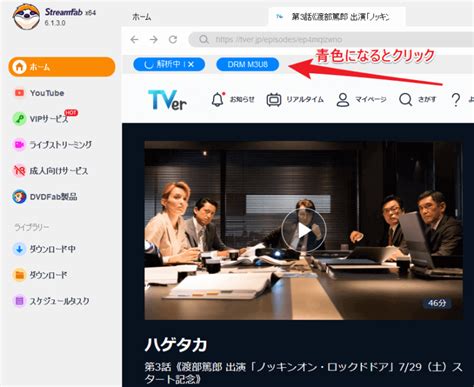Viewport: 474px width, 387px height.
Task: Open 成人向けサービス in the sidebar
Action: (x=59, y=171)
